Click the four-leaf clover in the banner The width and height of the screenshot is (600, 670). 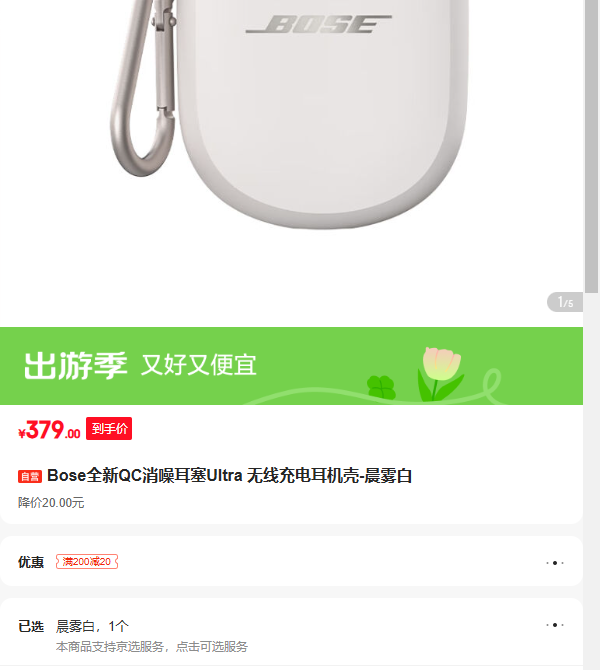(381, 388)
